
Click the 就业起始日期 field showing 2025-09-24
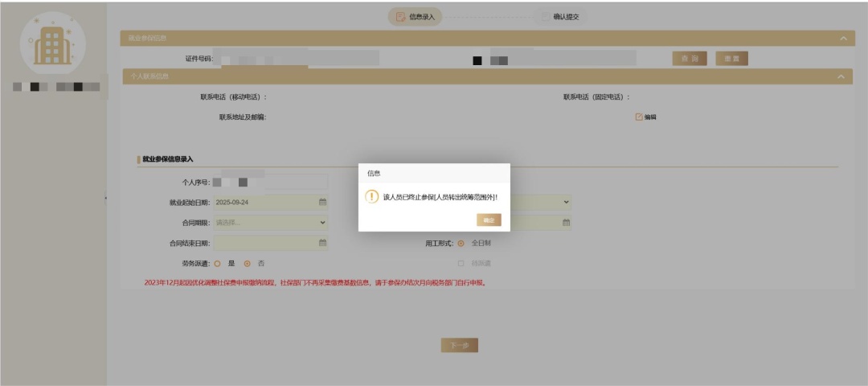tap(271, 202)
